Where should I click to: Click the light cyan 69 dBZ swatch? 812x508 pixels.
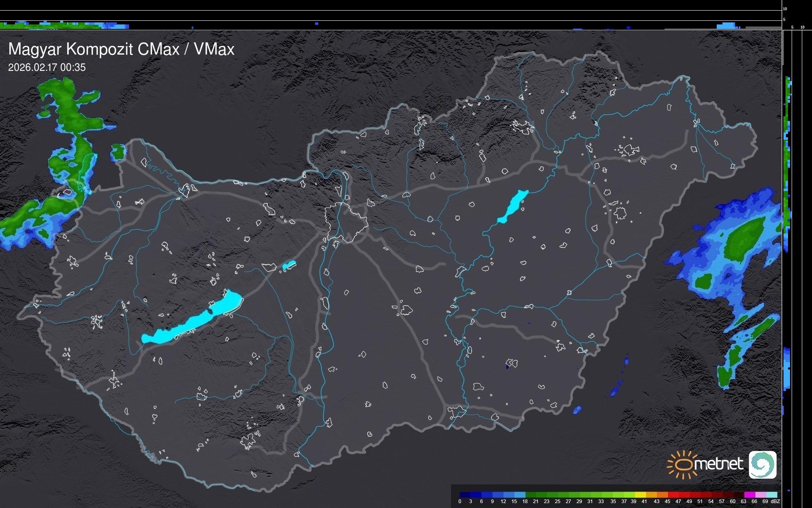point(771,495)
